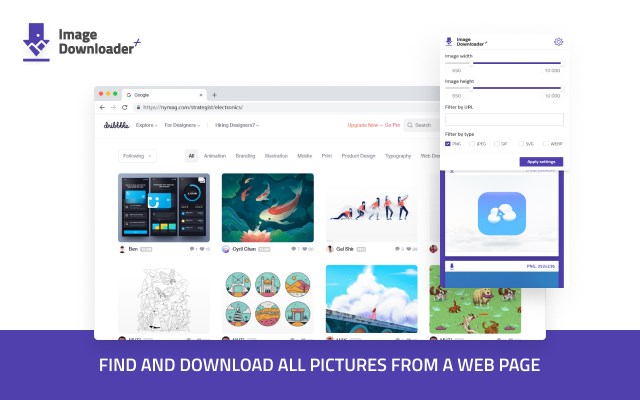This screenshot has height=400, width=640.
Task: Select the All category tab
Action: coord(191,156)
